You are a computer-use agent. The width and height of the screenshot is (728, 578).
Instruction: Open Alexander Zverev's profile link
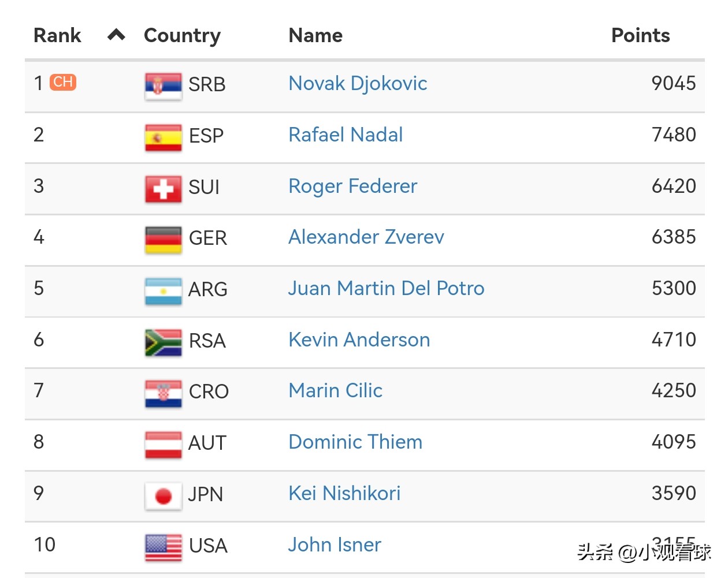click(x=366, y=237)
